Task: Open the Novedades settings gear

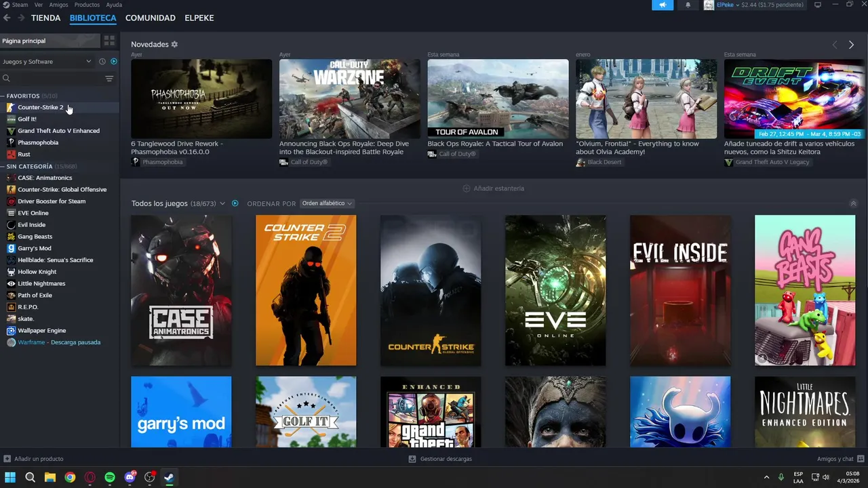Action: [174, 44]
